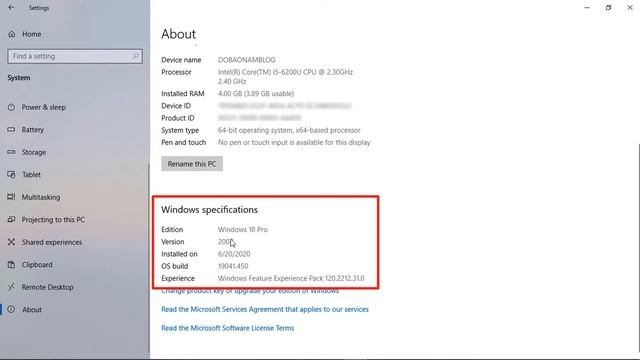Select the Power & sleep icon
This screenshot has width=640, height=360.
tap(11, 107)
